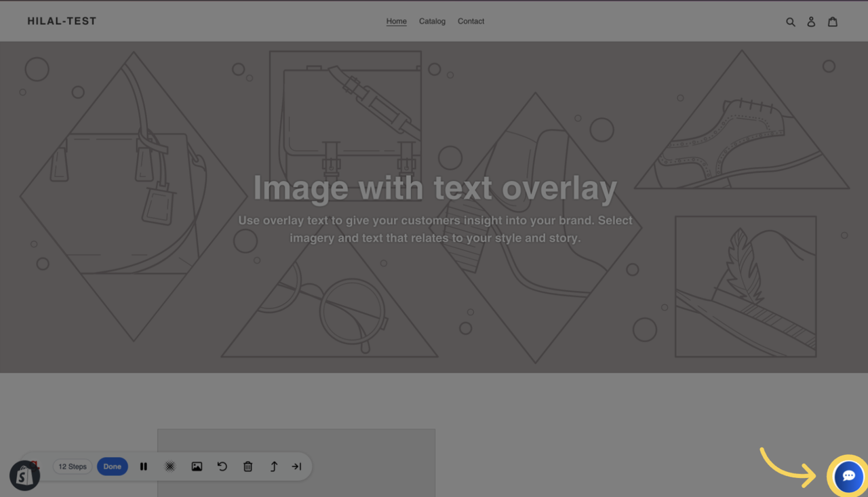View the 12 Steps list

[72, 466]
